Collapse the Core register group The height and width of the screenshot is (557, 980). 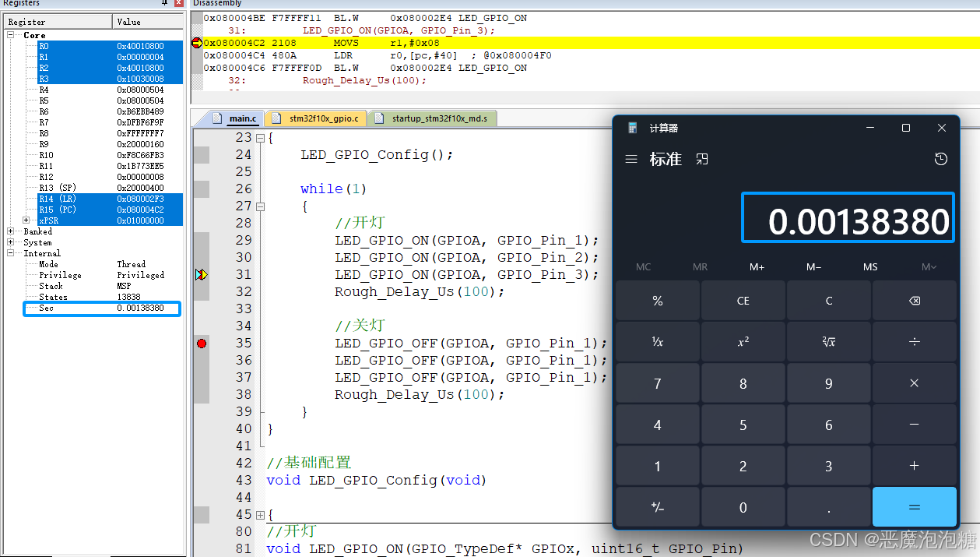(x=12, y=35)
